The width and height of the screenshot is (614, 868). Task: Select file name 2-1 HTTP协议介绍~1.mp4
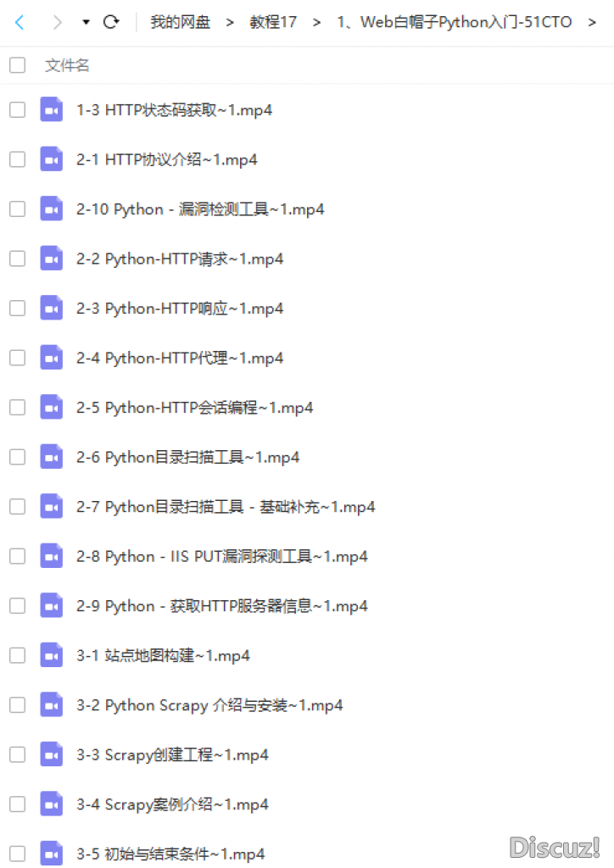tap(167, 160)
